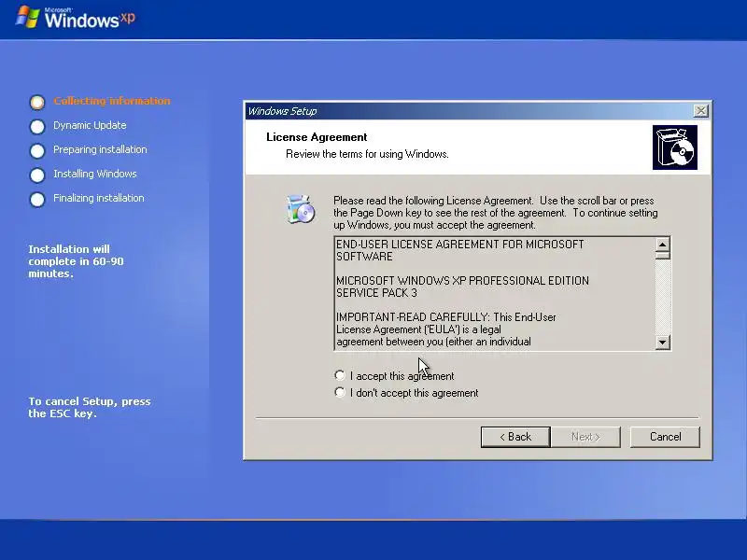Screen dimensions: 747x560
Task: Click 'To cancel Setup, press the ESC key' text
Action: (x=90, y=407)
